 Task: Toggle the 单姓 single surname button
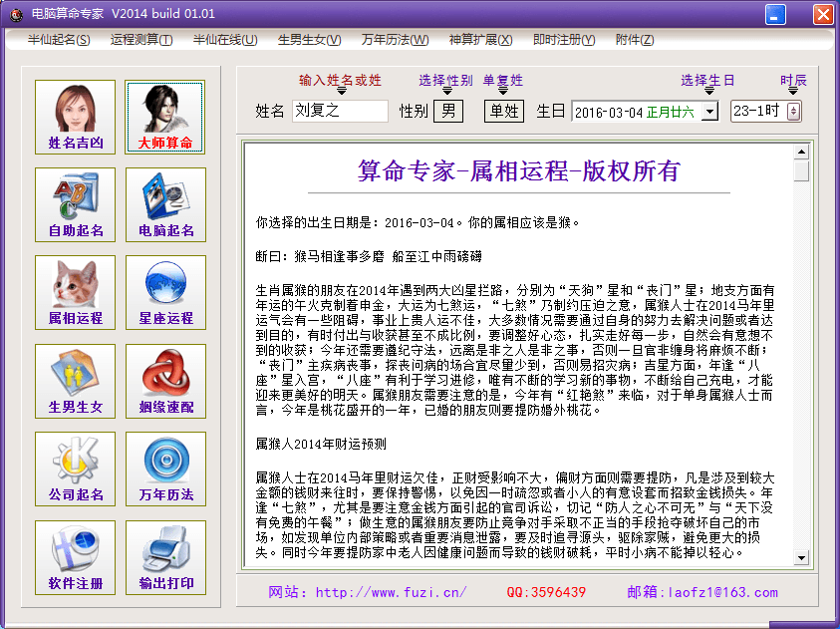click(504, 111)
